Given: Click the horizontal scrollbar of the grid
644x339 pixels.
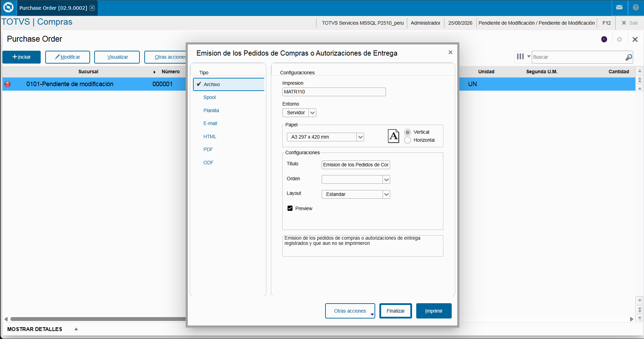Looking at the screenshot, I should pyautogui.click(x=98, y=319).
